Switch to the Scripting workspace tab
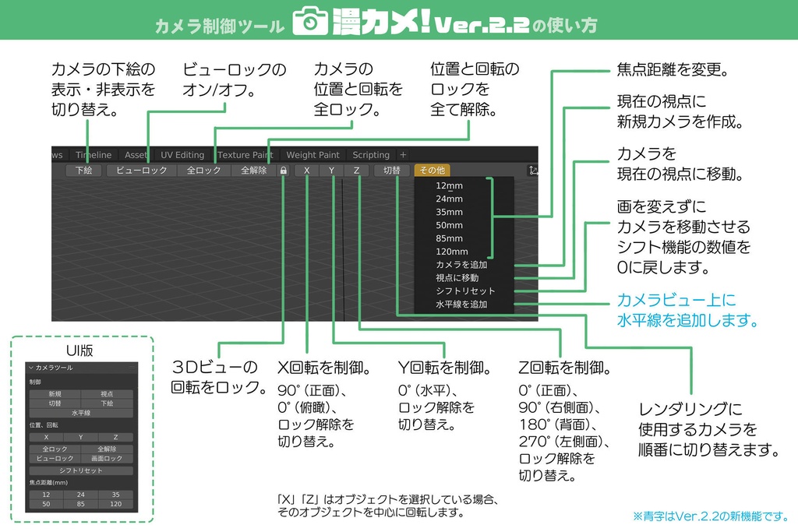Screen dimensions: 798x532 (371, 155)
